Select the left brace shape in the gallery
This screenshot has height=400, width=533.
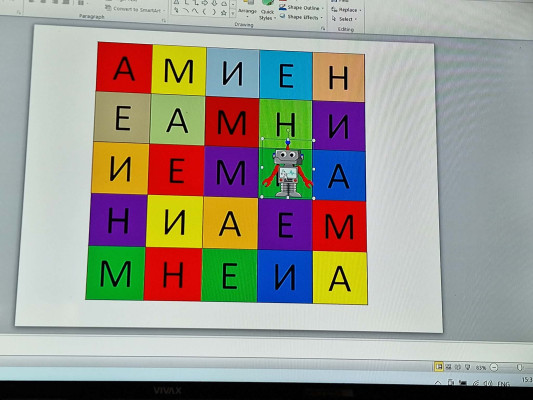205,12
